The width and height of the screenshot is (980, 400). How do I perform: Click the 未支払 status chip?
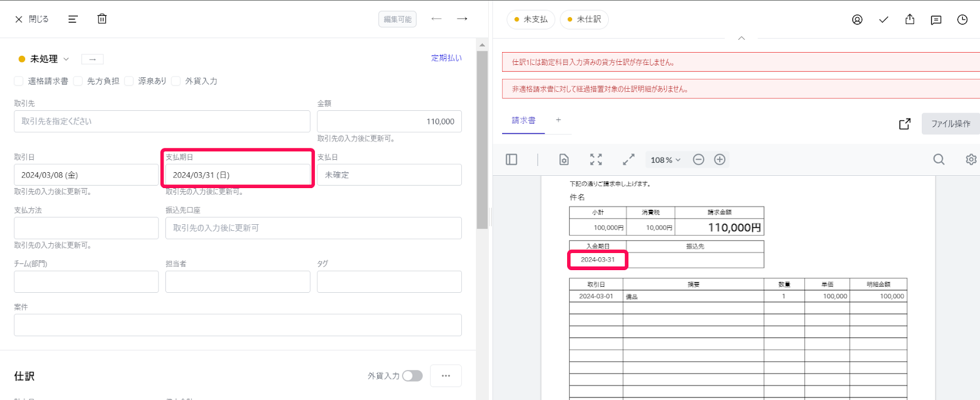(530, 19)
